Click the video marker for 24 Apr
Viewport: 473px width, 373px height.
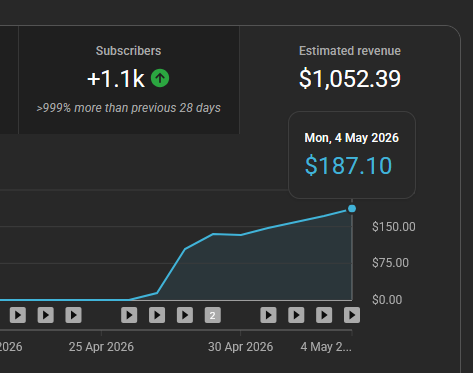click(x=74, y=315)
